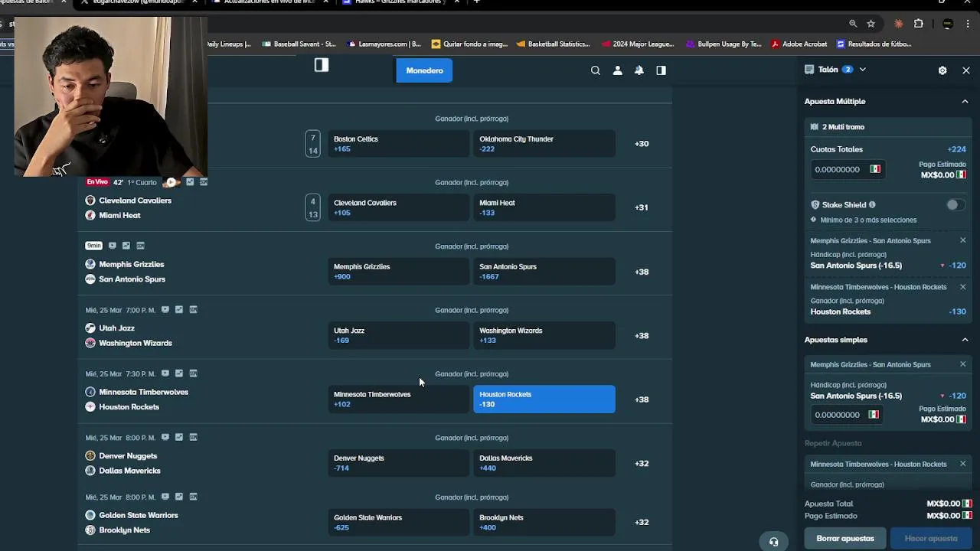This screenshot has height=551, width=980.
Task: Open the user account profile icon
Action: pos(617,70)
